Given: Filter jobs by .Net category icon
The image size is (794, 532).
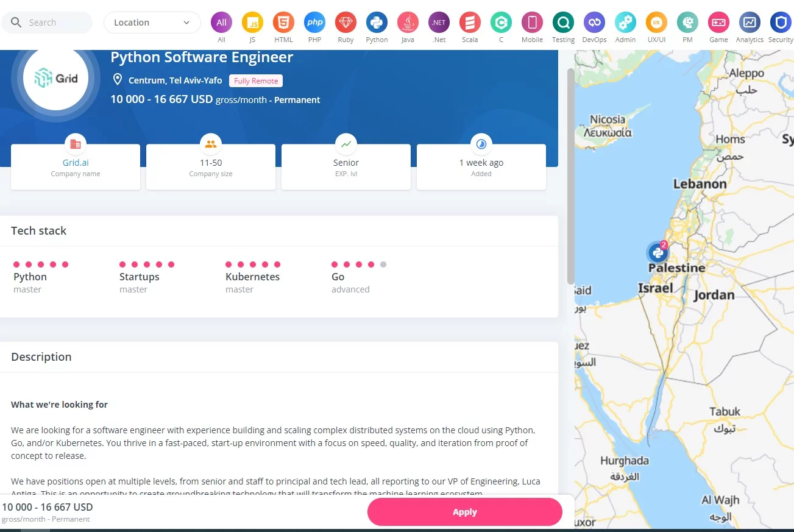Looking at the screenshot, I should 439,23.
